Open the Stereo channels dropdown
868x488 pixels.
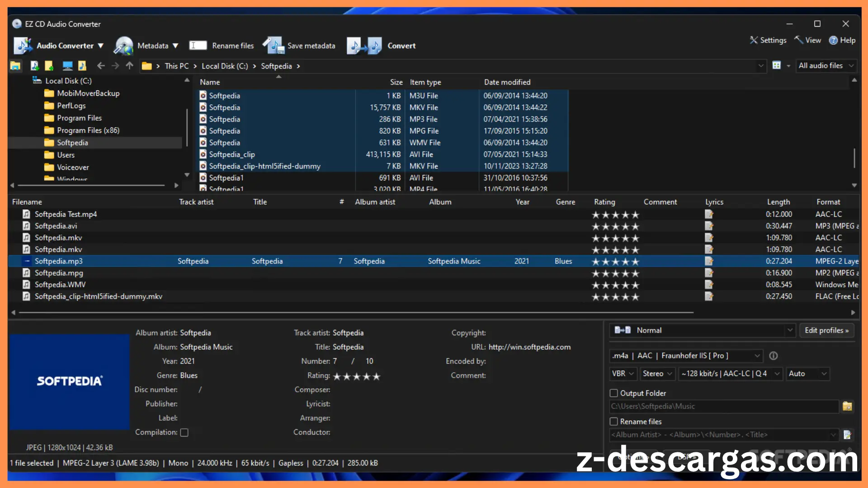tap(657, 374)
